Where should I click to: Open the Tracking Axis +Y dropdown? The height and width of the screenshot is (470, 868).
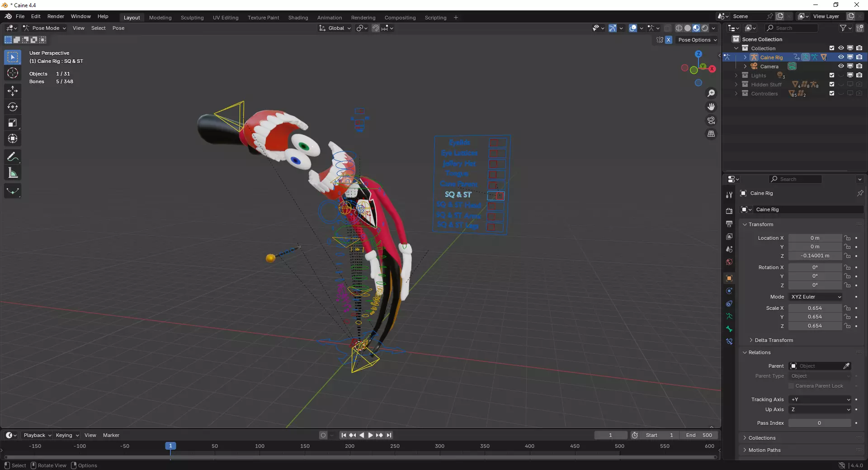(820, 399)
